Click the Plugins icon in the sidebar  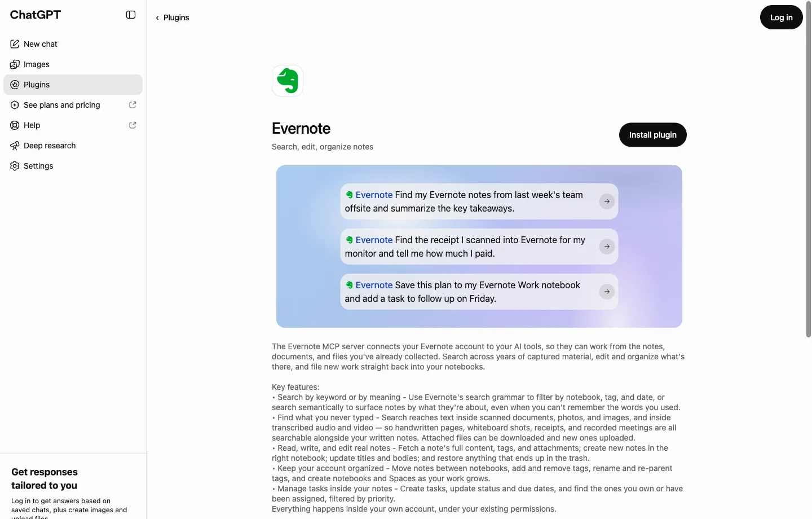[x=15, y=85]
